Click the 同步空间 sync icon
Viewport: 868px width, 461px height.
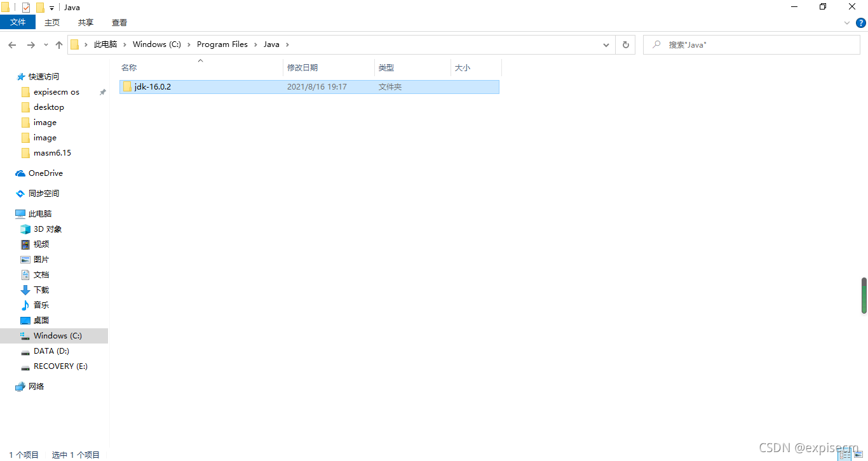tap(20, 194)
